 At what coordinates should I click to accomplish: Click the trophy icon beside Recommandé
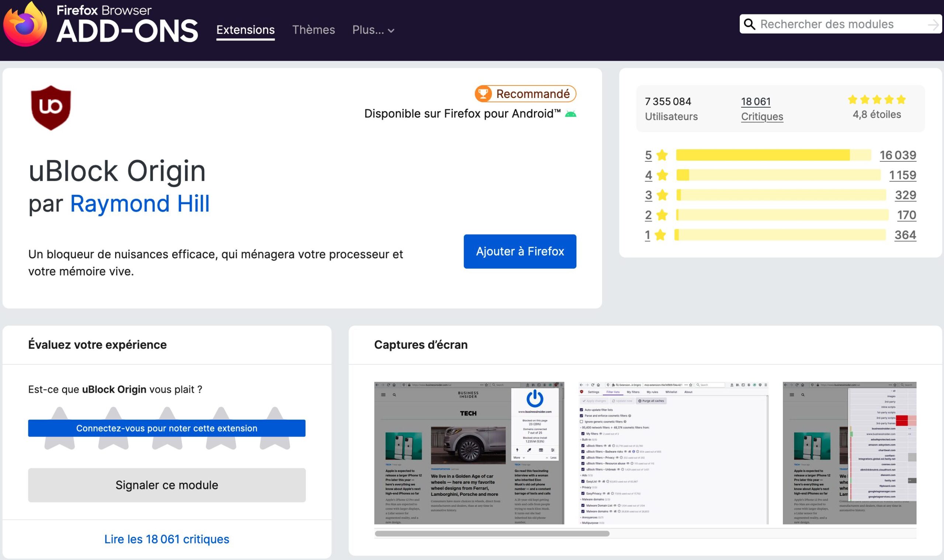point(483,94)
